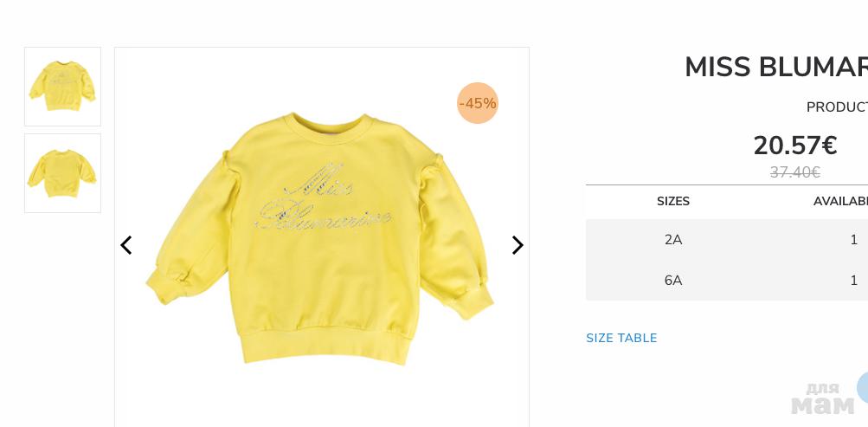Click the 20.57€ current price
The height and width of the screenshot is (427, 868).
[x=795, y=146]
